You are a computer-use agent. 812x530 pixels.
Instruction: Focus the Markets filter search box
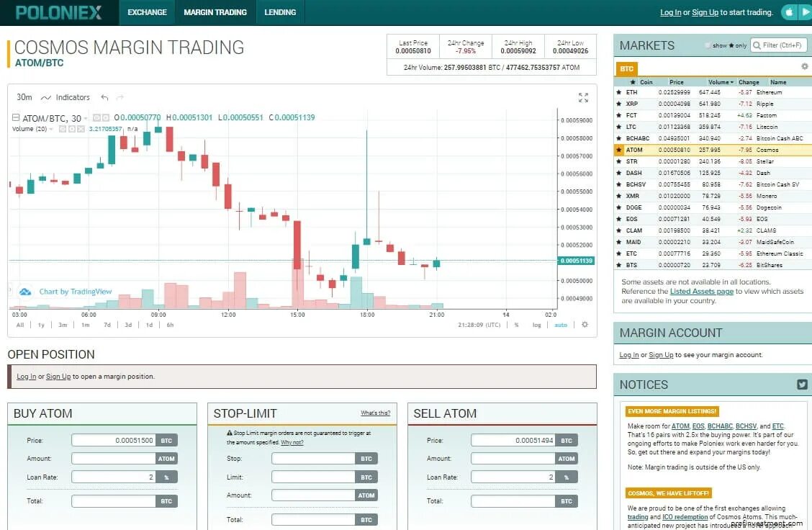pyautogui.click(x=778, y=45)
